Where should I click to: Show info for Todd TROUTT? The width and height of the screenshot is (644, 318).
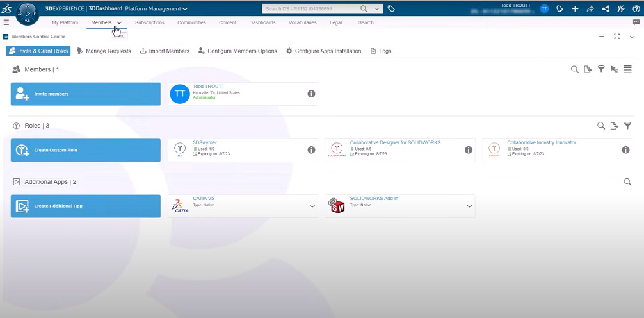311,94
